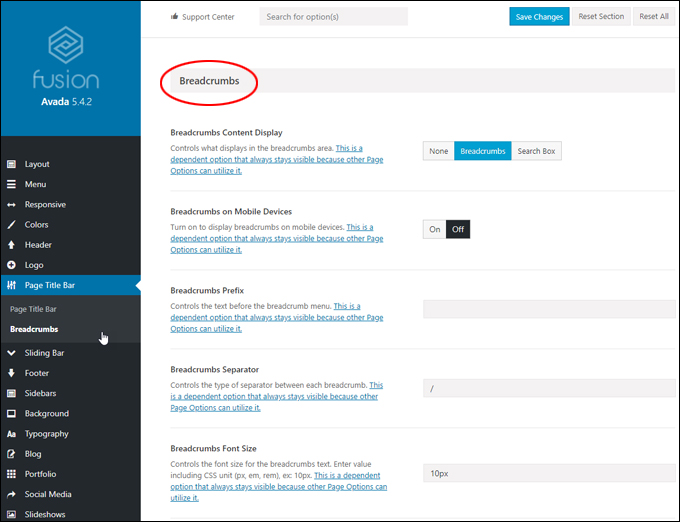Open the Footer options section
The image size is (680, 522).
tap(70, 373)
